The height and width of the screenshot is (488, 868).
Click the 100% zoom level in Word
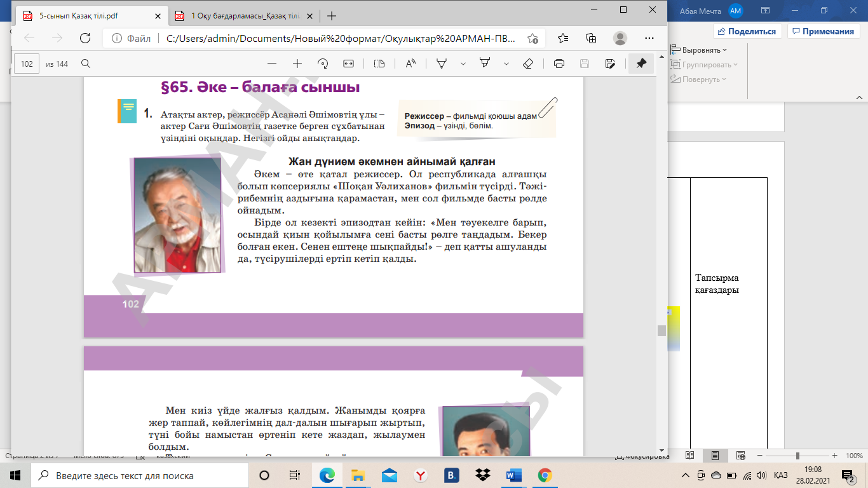point(853,456)
